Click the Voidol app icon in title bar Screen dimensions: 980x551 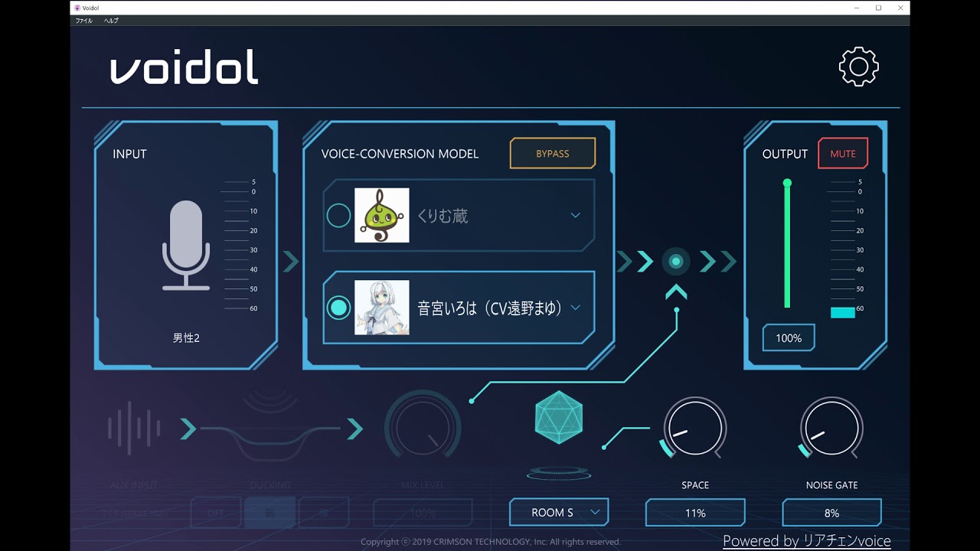pyautogui.click(x=77, y=8)
